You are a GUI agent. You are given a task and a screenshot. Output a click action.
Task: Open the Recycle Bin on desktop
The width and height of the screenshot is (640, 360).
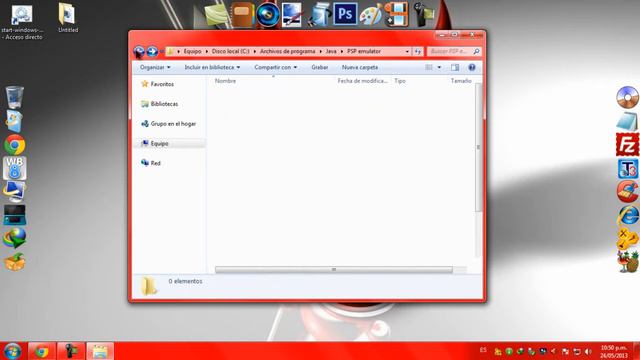point(15,98)
